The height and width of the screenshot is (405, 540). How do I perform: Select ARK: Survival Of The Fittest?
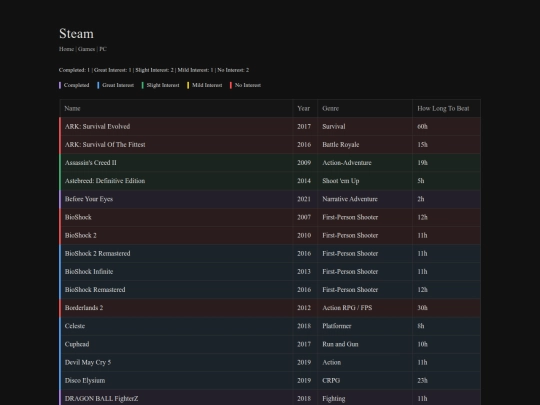click(x=105, y=145)
